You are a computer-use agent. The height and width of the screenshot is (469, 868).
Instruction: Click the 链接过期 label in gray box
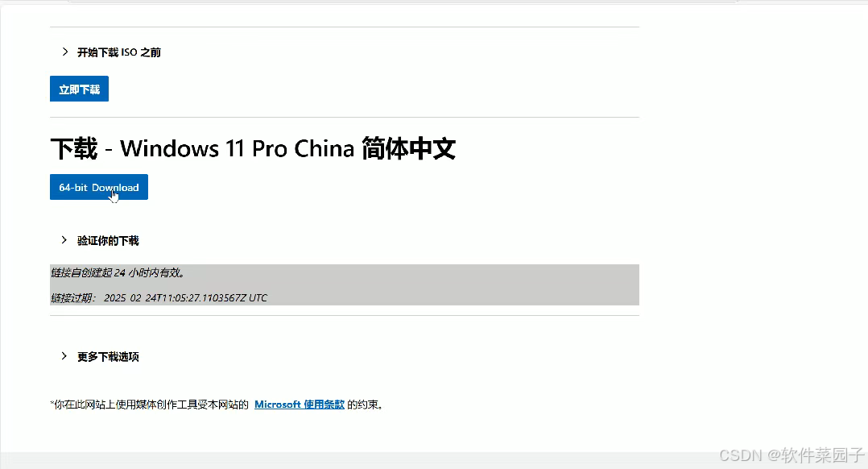(x=73, y=298)
